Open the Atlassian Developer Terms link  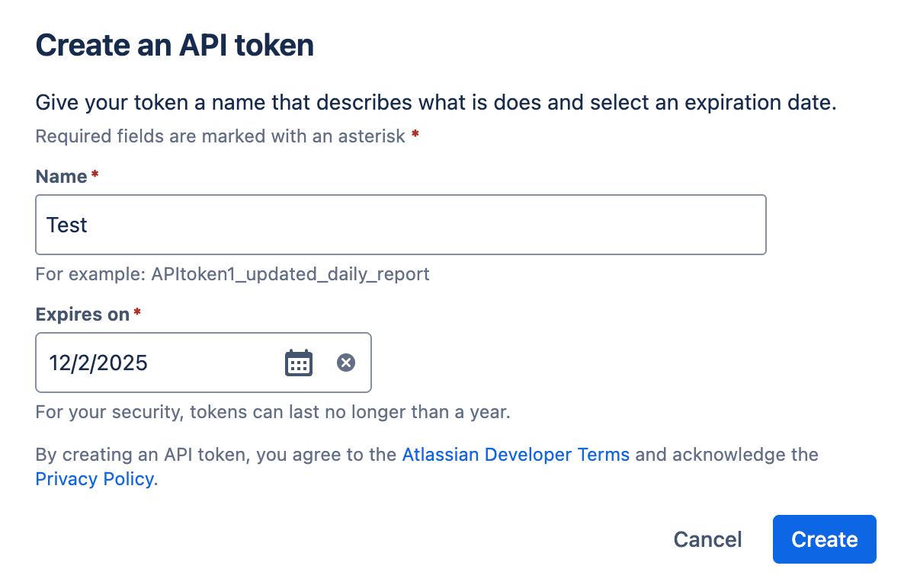(x=516, y=455)
